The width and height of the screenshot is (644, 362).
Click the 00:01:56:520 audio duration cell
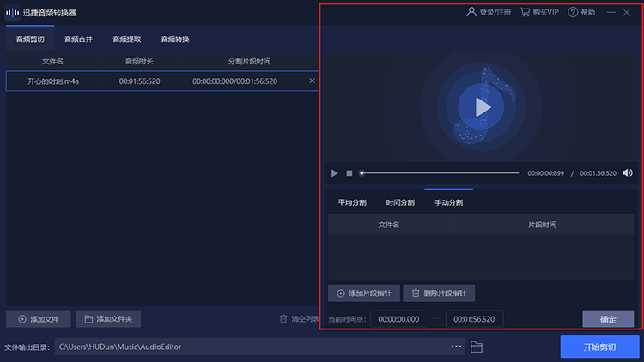pos(140,81)
